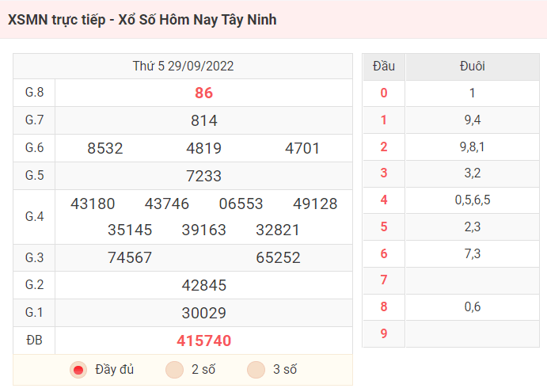Click the date header Thứ 5 29/09/2022
The width and height of the screenshot is (547, 392).
coord(183,67)
